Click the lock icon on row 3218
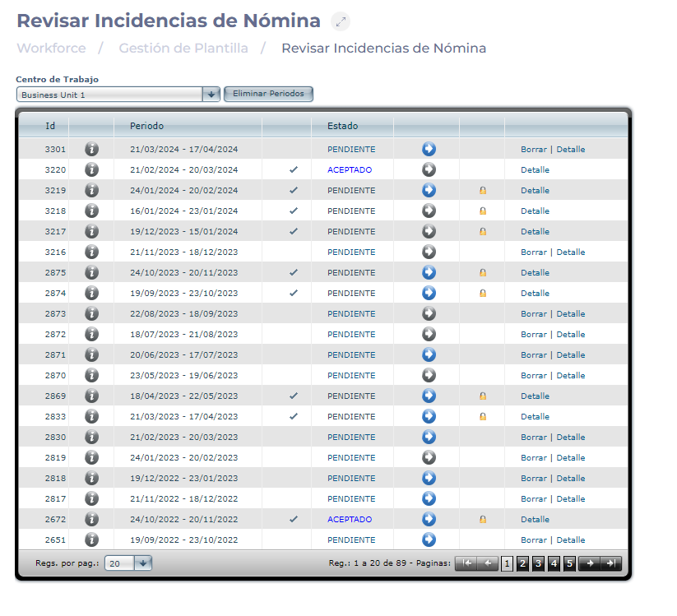Screen dimensions: 677x616 (483, 211)
